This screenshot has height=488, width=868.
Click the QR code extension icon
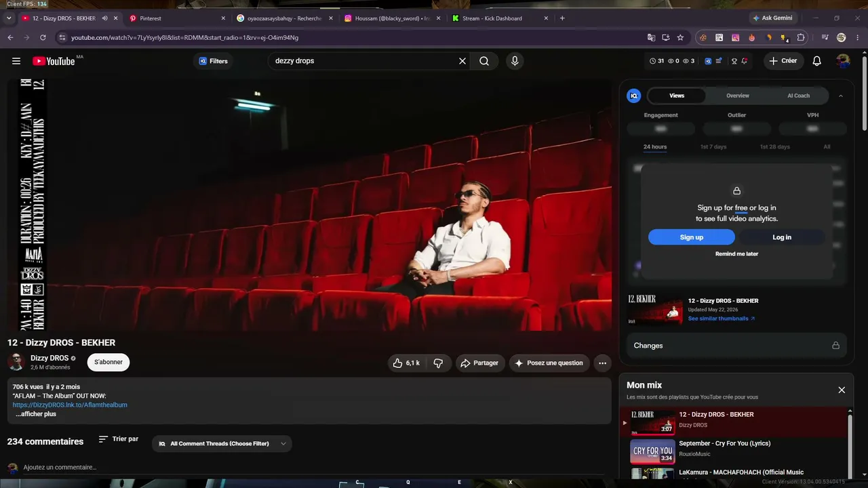tap(719, 37)
